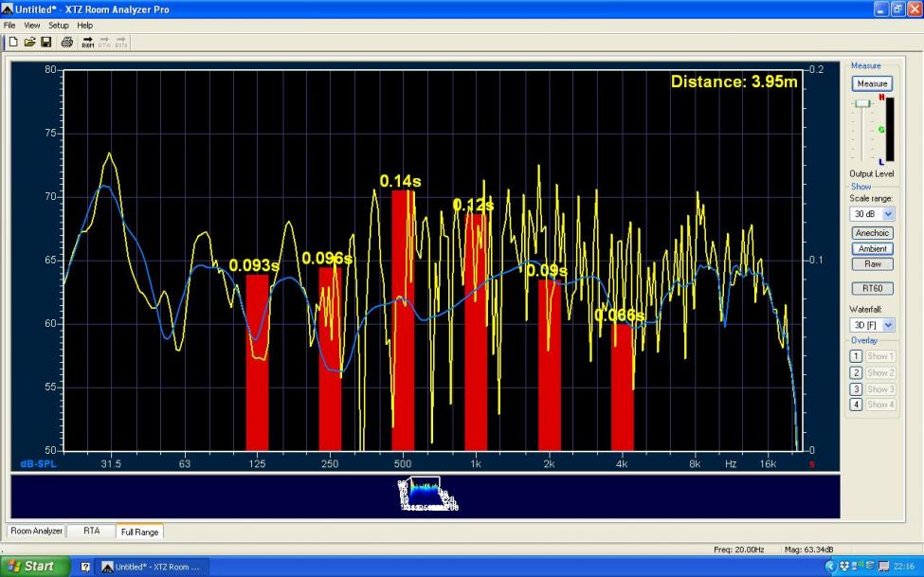Click the Output Level slider handle
The width and height of the screenshot is (924, 577).
pyautogui.click(x=862, y=103)
